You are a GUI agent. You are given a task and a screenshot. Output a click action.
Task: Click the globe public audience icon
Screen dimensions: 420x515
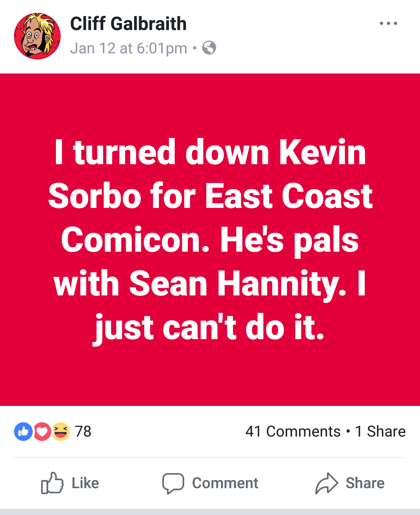(209, 48)
